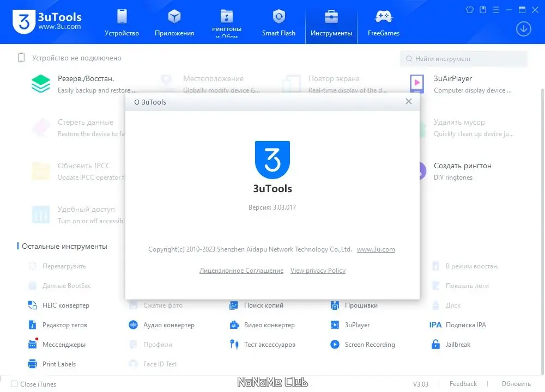Click the Профили tool
Image resolution: width=545 pixels, height=392 pixels.
click(x=151, y=345)
